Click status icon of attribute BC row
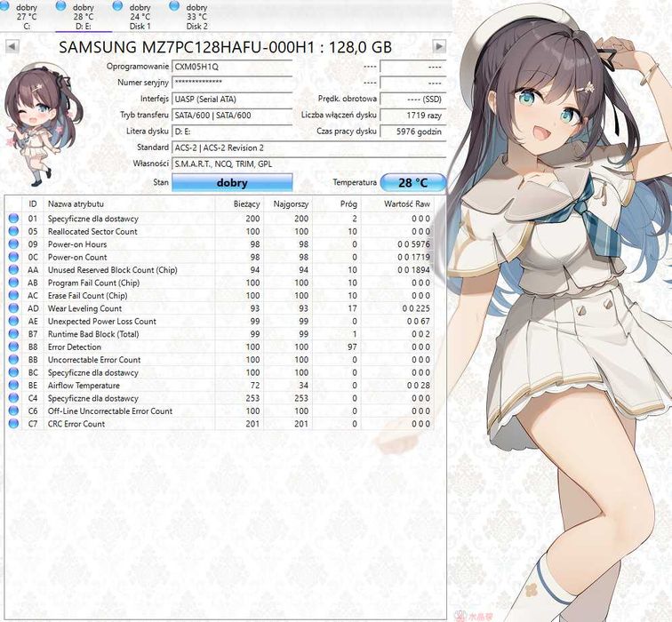672x622 pixels. (13, 372)
